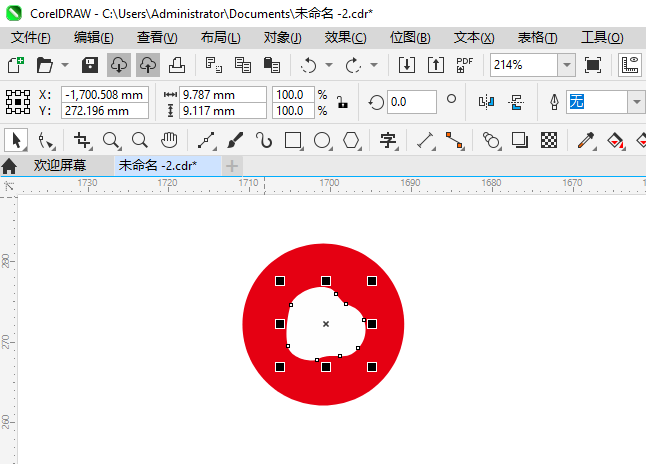Select the Crop tool
Screen dimensions: 646x464
[82, 141]
